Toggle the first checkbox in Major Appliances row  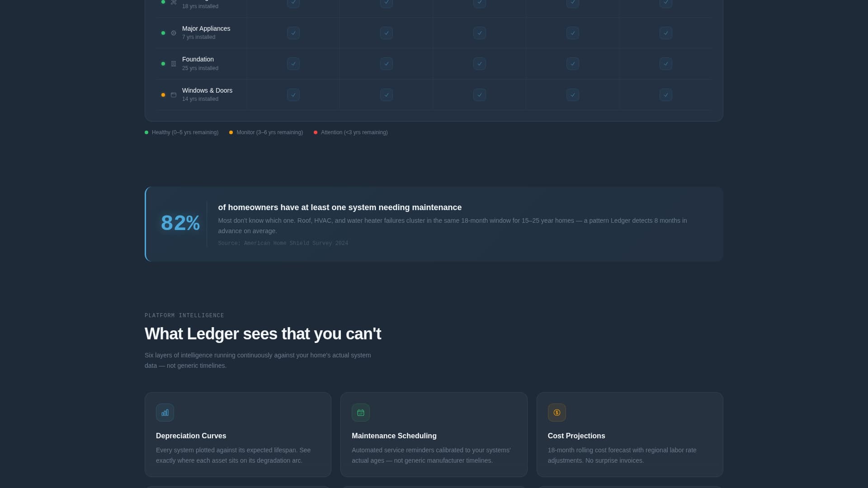coord(293,33)
